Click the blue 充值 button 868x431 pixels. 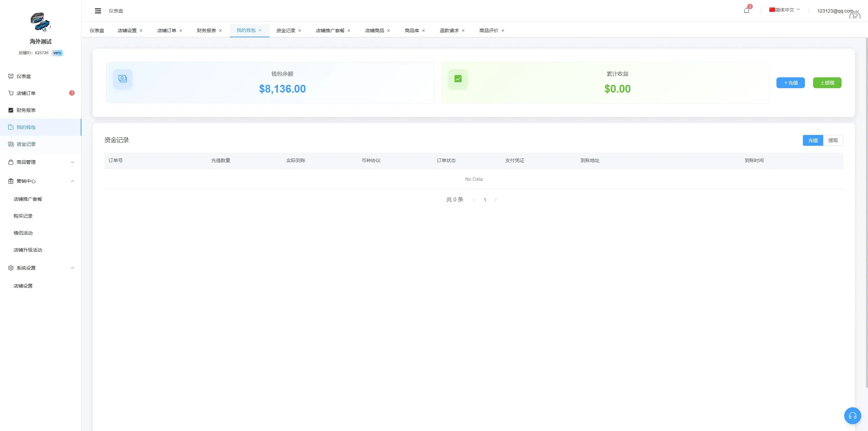coord(790,82)
